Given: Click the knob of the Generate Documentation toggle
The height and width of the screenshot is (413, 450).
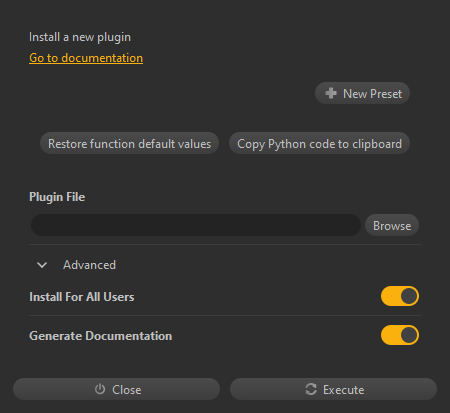Looking at the screenshot, I should pyautogui.click(x=409, y=335).
